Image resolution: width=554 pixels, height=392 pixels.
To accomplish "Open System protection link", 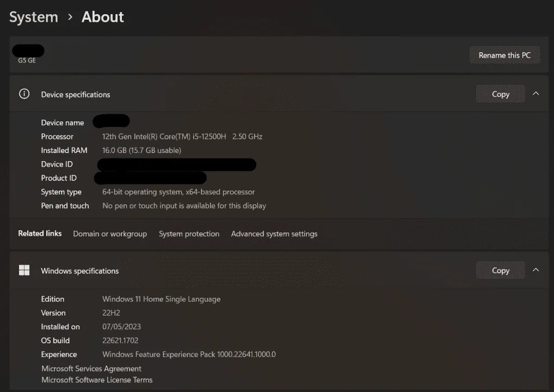I will point(189,234).
